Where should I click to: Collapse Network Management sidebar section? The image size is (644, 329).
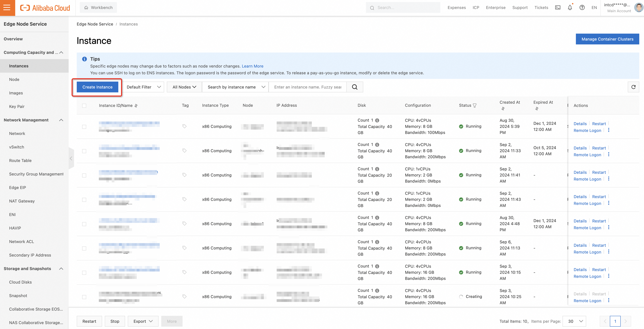(61, 120)
